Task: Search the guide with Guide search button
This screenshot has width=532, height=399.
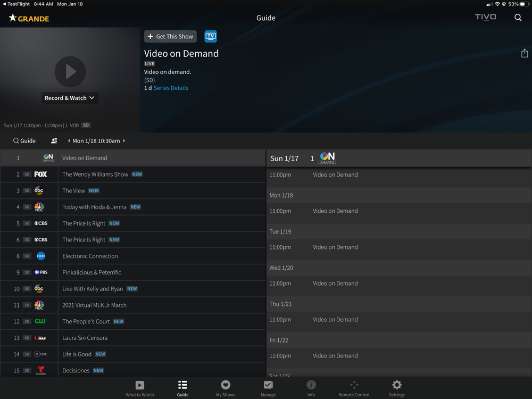Action: click(24, 141)
